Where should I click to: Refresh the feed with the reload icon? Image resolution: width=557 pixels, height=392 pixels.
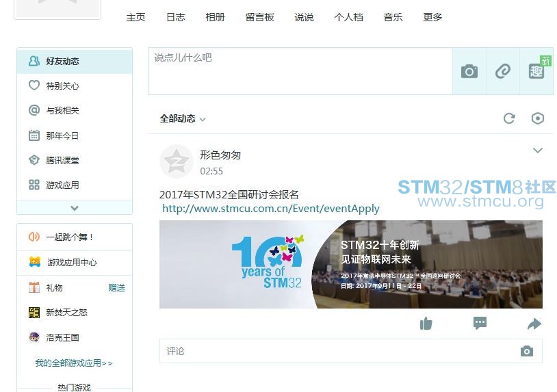(x=509, y=118)
